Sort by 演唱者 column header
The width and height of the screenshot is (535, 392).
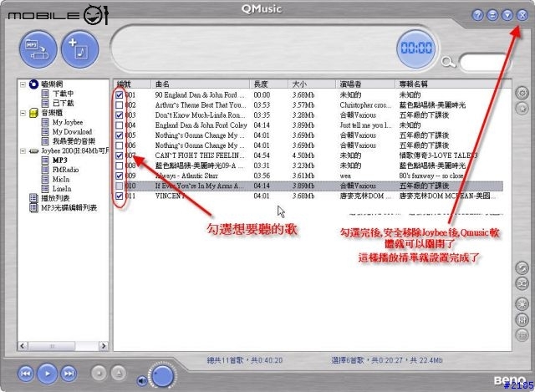click(x=366, y=84)
